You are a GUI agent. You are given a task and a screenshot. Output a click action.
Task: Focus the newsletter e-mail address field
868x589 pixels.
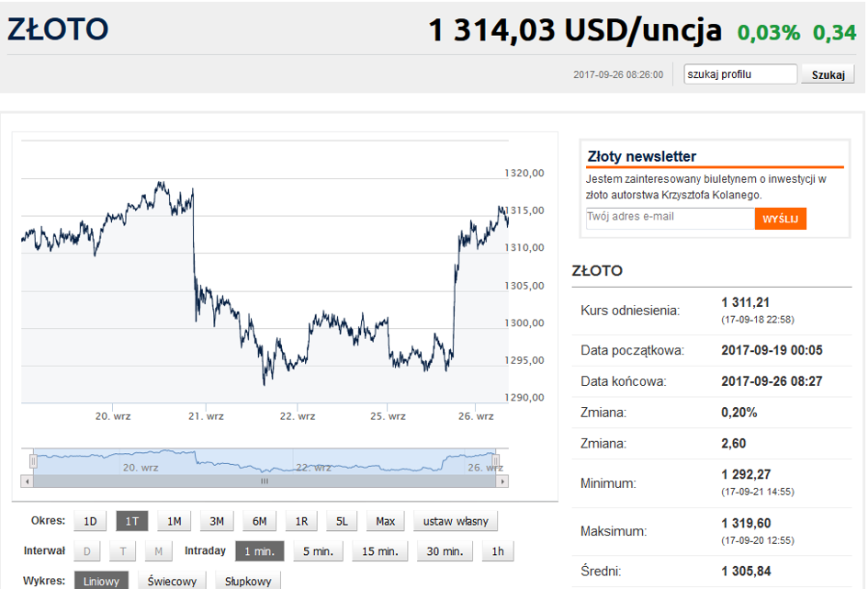[670, 218]
